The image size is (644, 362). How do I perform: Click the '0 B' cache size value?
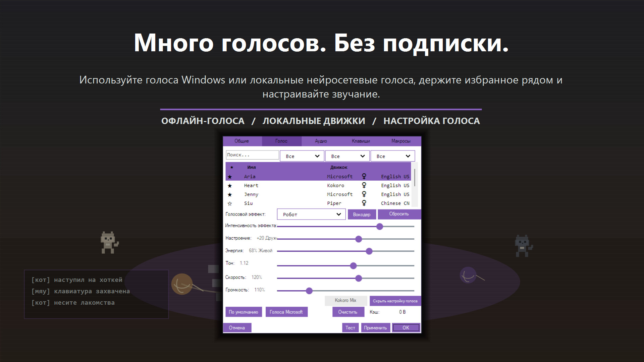[x=402, y=312]
